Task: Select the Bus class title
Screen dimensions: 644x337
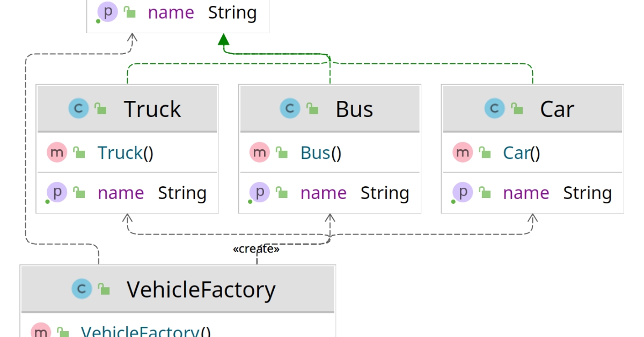Action: tap(354, 109)
